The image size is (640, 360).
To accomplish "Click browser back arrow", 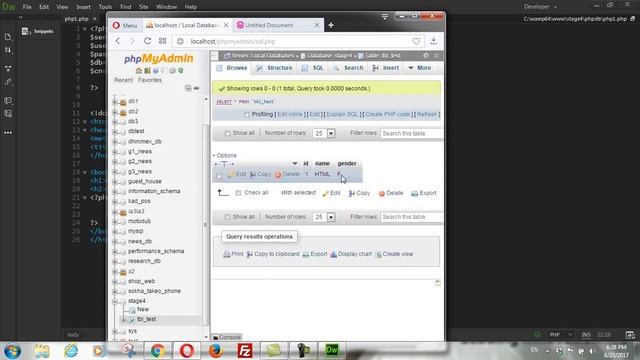I will (118, 41).
